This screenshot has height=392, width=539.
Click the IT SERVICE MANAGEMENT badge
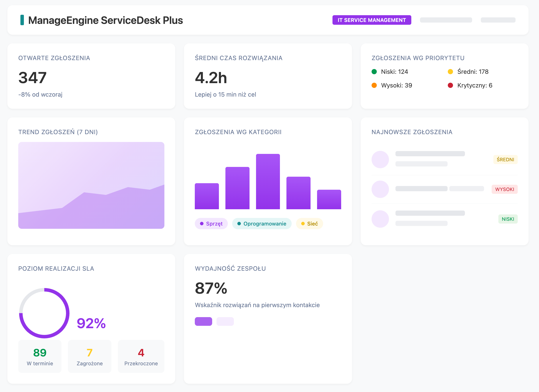point(371,20)
